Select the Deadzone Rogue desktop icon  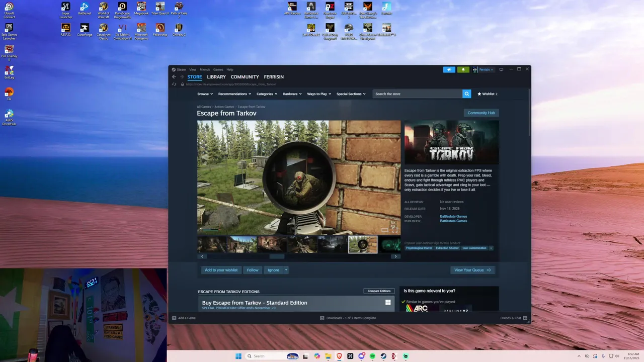(x=330, y=10)
